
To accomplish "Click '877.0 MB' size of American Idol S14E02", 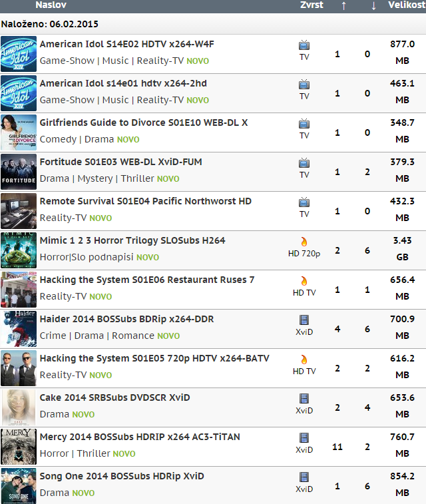I will 402,53.
